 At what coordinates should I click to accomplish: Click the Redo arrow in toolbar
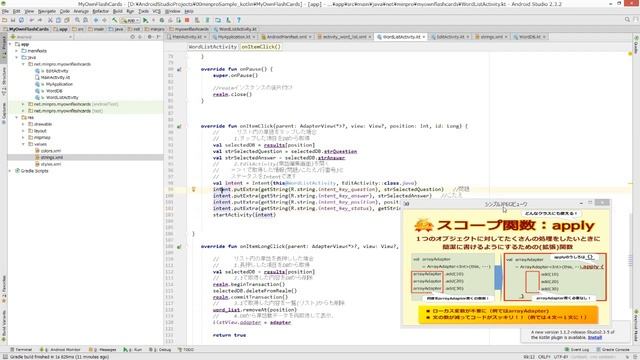[x=40, y=20]
